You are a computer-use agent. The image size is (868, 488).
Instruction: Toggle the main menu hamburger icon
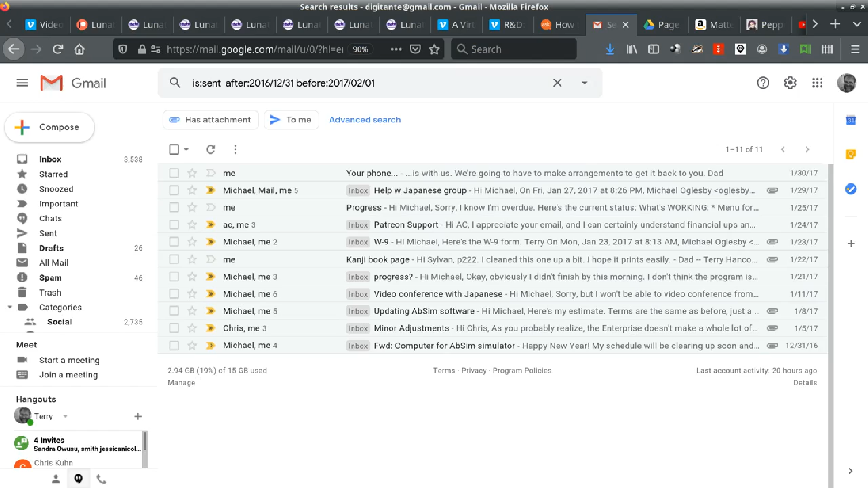pos(22,83)
